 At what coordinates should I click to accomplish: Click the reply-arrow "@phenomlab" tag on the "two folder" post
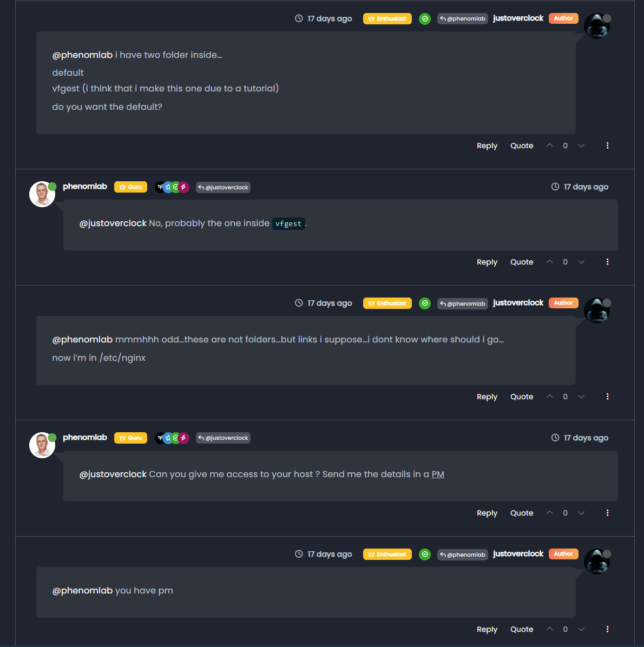click(x=463, y=19)
